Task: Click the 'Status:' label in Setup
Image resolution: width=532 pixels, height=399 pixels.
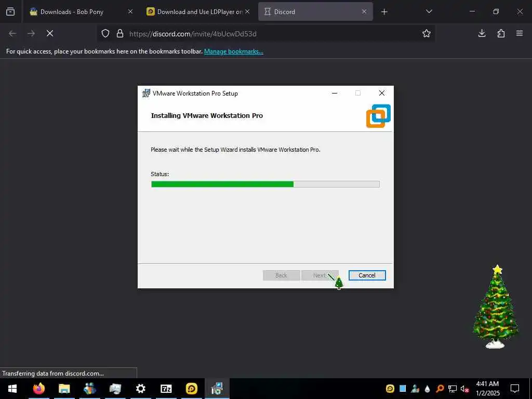Action: tap(160, 174)
